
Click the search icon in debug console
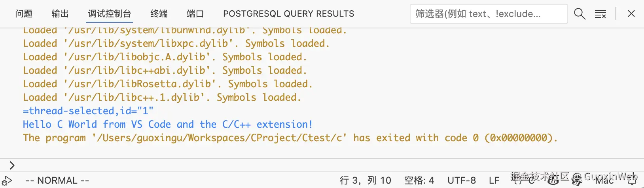coord(580,14)
